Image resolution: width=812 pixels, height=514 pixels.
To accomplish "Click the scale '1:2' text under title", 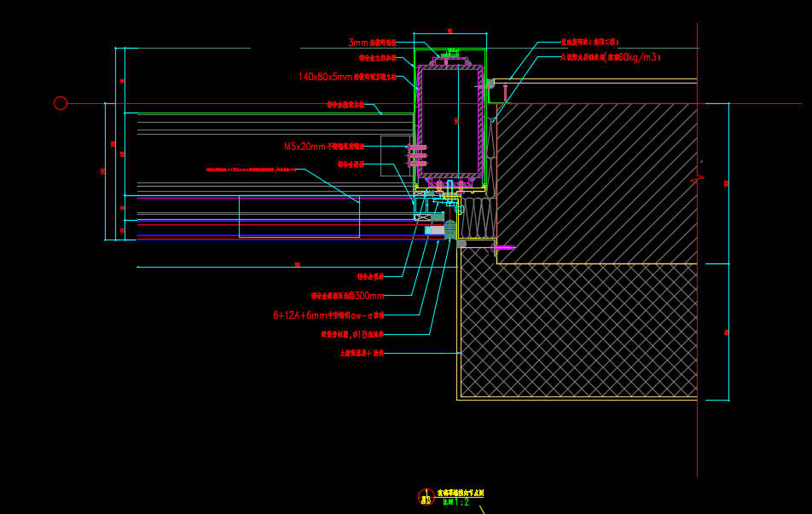I will click(455, 502).
